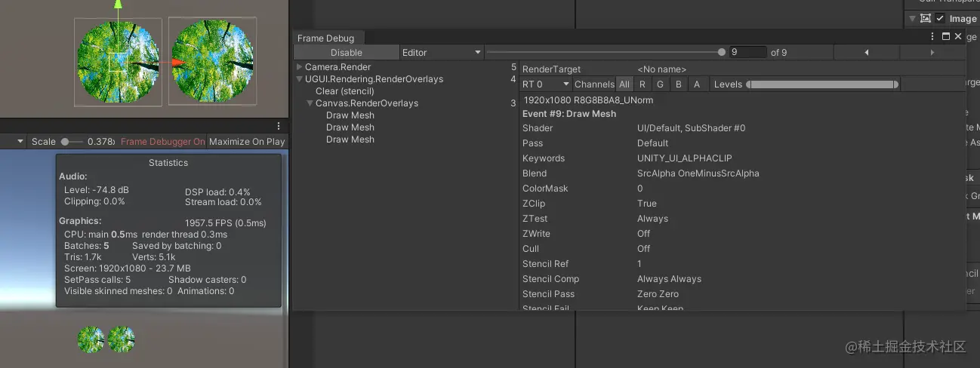Screen dimensions: 980x368
Task: Click the SetPass calls: 5 statistic
Action: 97,279
